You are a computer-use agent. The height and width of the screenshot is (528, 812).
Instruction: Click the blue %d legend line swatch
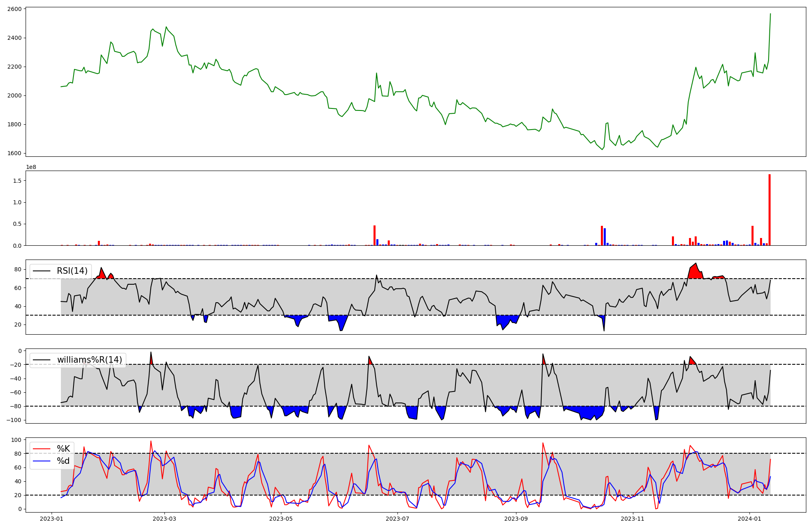coord(41,461)
